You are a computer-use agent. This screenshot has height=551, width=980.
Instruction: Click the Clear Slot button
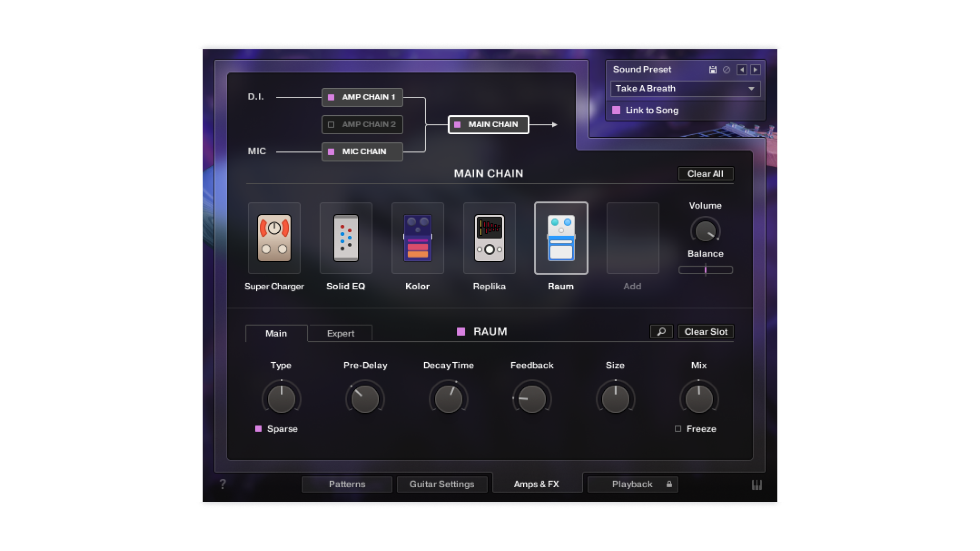[x=705, y=332]
